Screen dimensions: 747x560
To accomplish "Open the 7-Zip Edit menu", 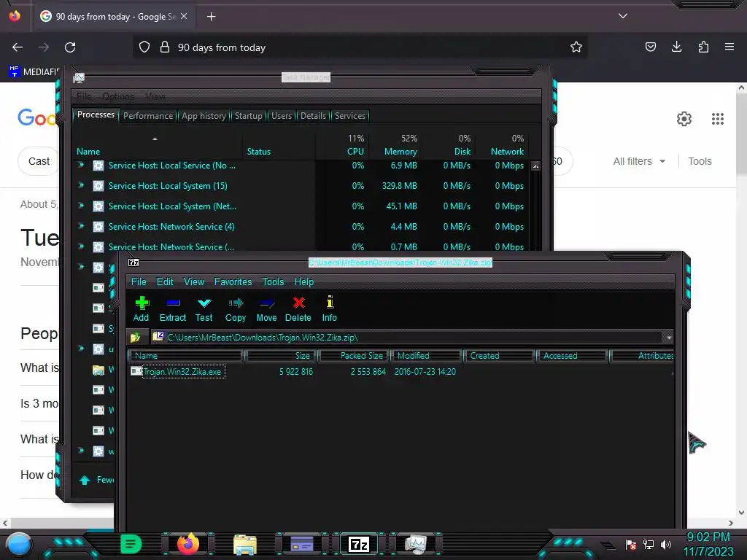I will point(165,281).
